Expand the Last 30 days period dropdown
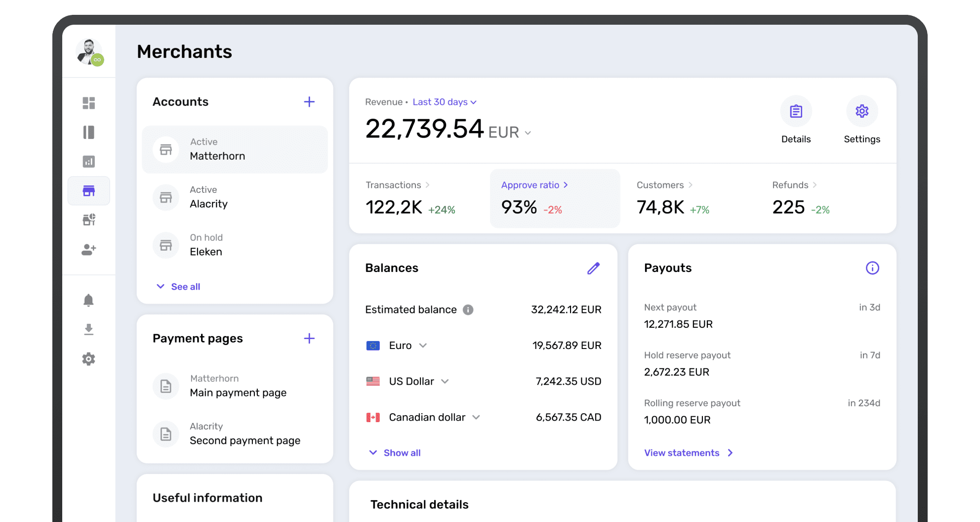 click(444, 102)
